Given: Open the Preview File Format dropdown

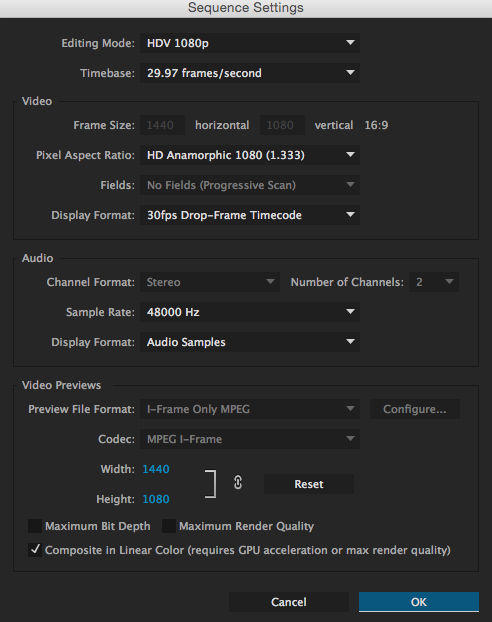Looking at the screenshot, I should (x=250, y=409).
